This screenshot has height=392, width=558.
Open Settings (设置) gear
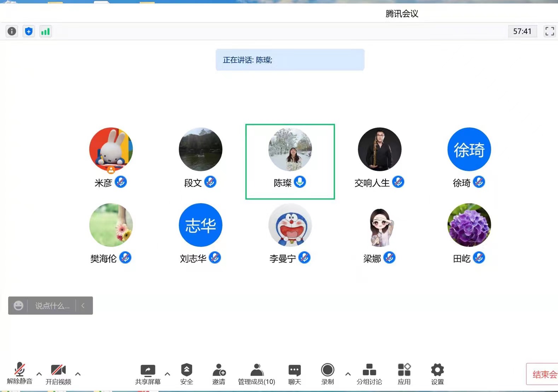(437, 374)
